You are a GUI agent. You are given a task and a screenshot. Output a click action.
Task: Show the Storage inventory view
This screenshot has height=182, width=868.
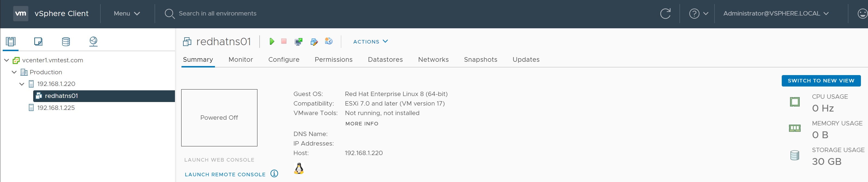tap(66, 41)
